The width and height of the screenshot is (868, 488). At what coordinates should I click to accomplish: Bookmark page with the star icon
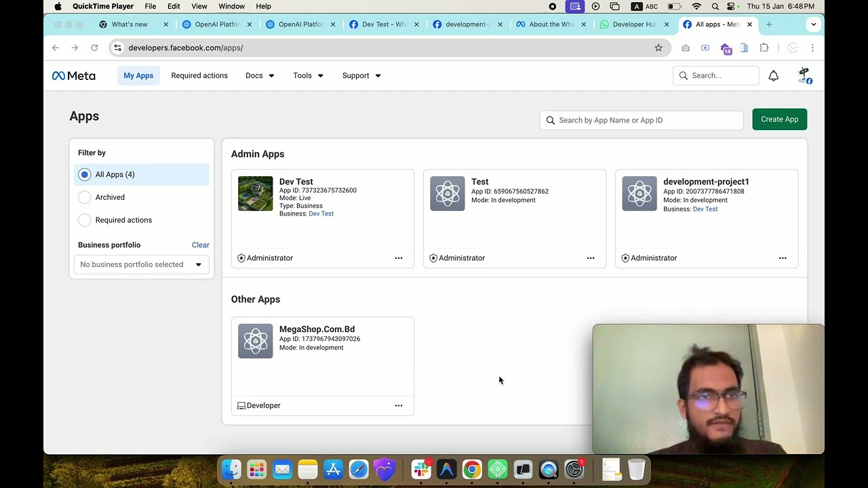[x=658, y=47]
